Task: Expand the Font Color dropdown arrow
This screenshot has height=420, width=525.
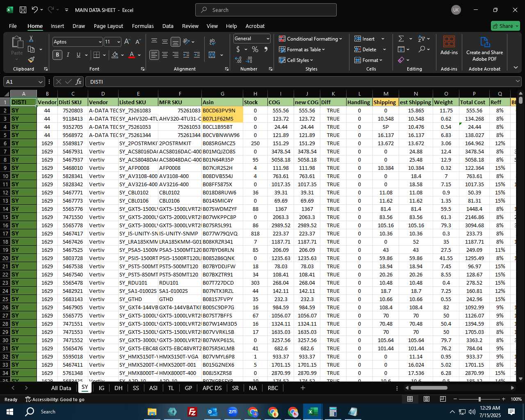Action: [139, 55]
